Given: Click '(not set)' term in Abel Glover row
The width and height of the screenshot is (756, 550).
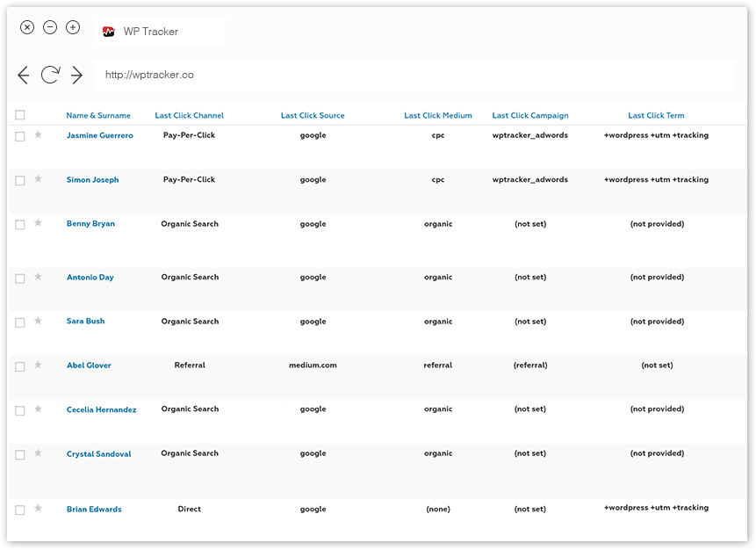Looking at the screenshot, I should [x=657, y=365].
